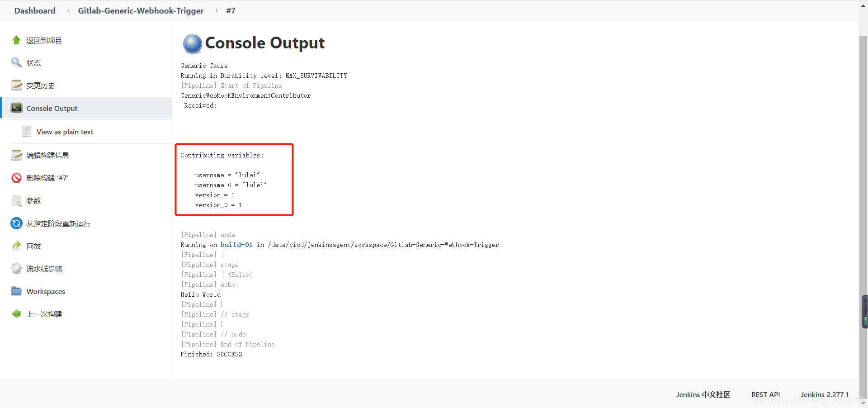This screenshot has height=408, width=868.
Task: Click the Workspaces folder icon
Action: click(17, 291)
